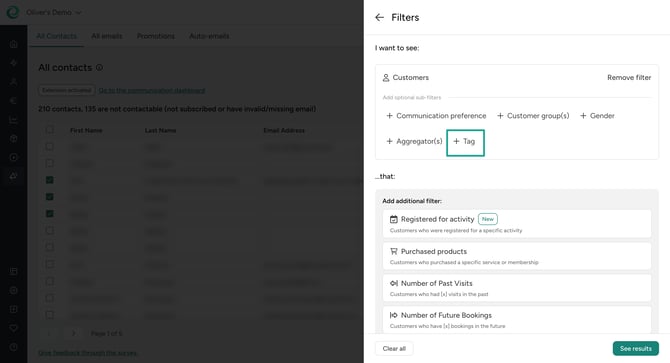Click the Purchased products cart icon
This screenshot has width=670, height=363.
coord(394,252)
